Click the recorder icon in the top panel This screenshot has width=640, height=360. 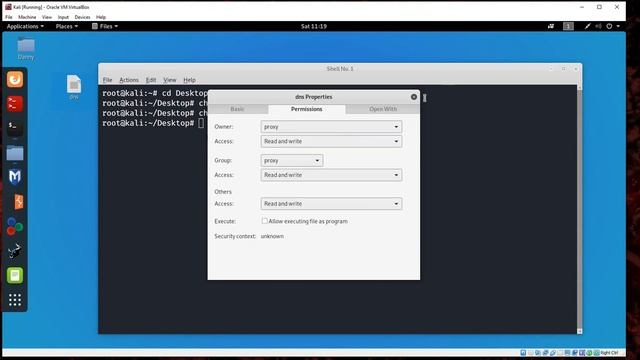click(x=551, y=26)
